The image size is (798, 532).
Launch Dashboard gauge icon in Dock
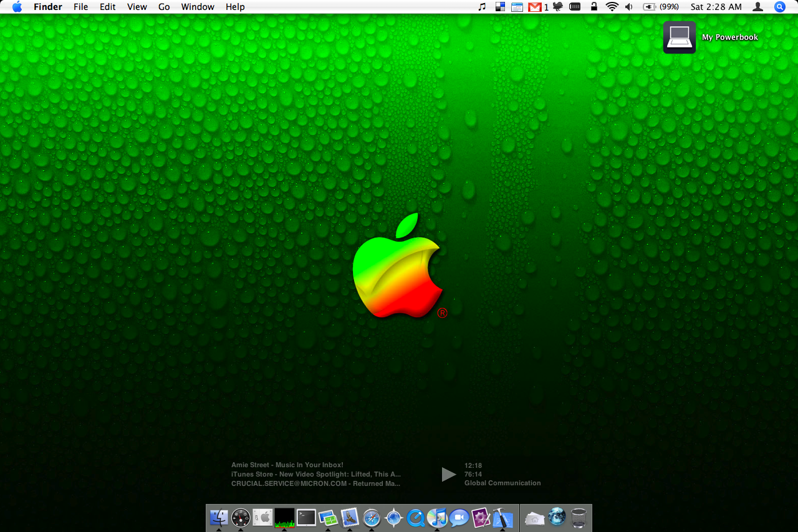(241, 518)
